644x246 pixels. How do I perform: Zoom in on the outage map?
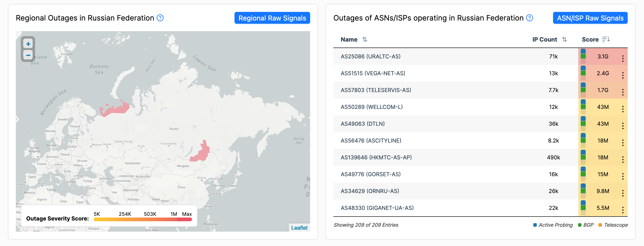click(28, 43)
